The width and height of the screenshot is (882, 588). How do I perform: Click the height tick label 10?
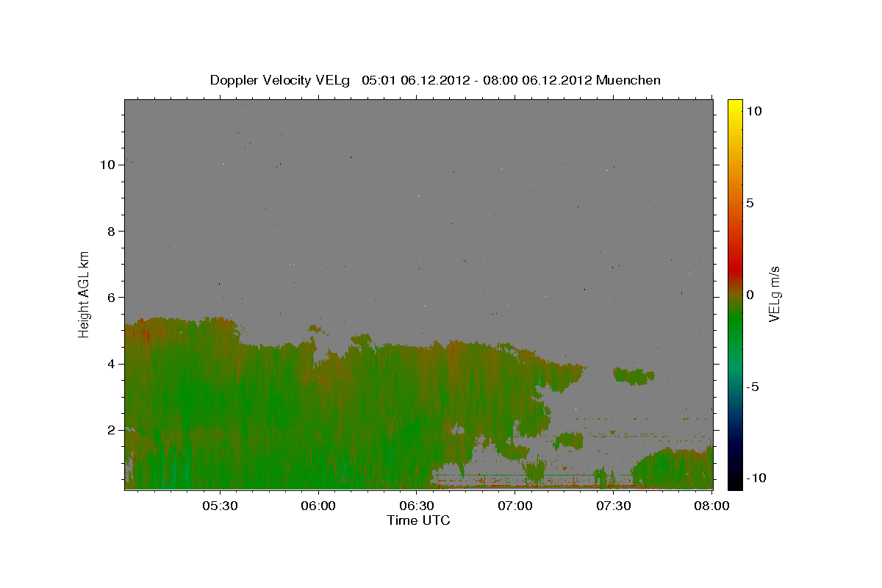point(107,165)
